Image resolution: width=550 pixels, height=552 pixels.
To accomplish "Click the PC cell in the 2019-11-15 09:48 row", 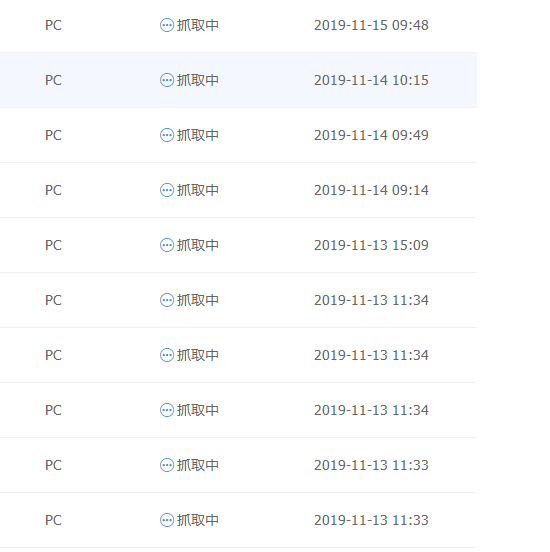I will click(53, 25).
